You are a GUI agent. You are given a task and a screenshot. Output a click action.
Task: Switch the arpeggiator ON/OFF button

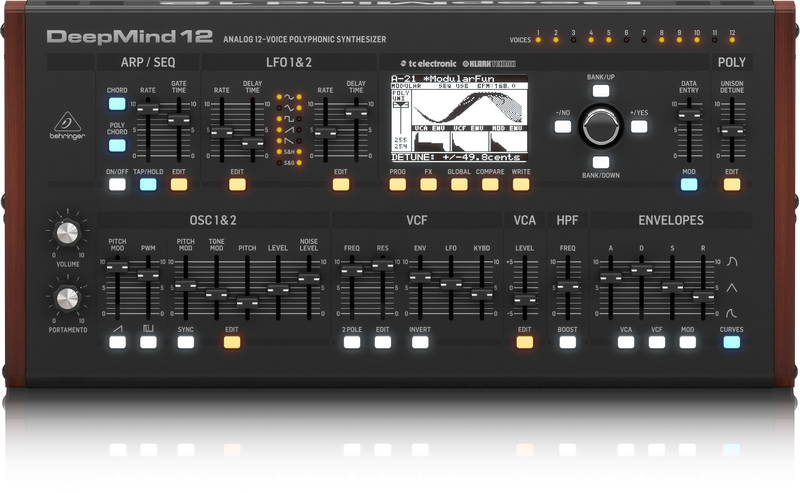pos(117,184)
